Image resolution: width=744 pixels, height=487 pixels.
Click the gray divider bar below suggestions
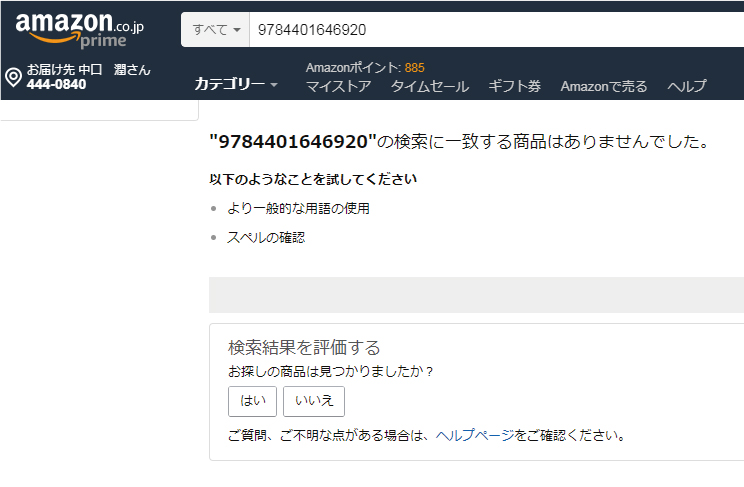pos(476,295)
